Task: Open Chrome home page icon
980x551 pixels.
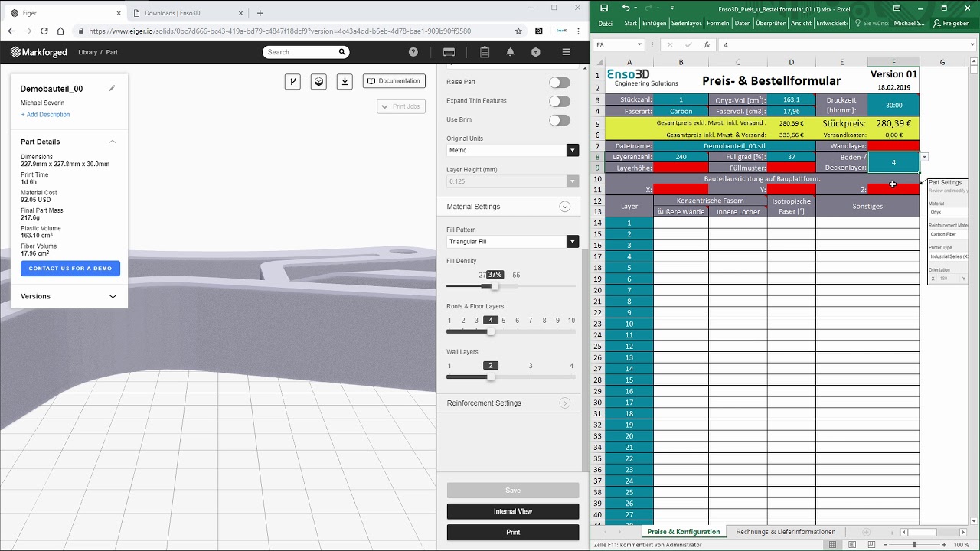Action: [61, 31]
